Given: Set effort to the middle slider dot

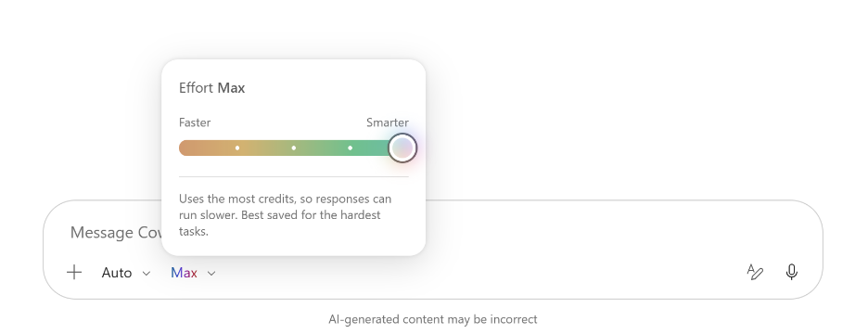Looking at the screenshot, I should coord(293,148).
